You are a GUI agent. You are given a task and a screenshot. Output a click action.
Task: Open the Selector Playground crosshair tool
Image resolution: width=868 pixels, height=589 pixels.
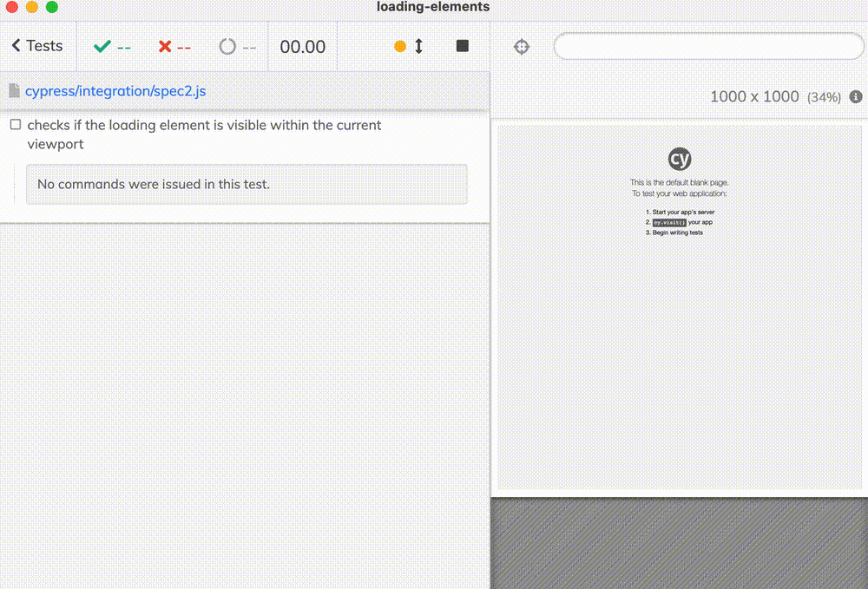click(x=522, y=46)
